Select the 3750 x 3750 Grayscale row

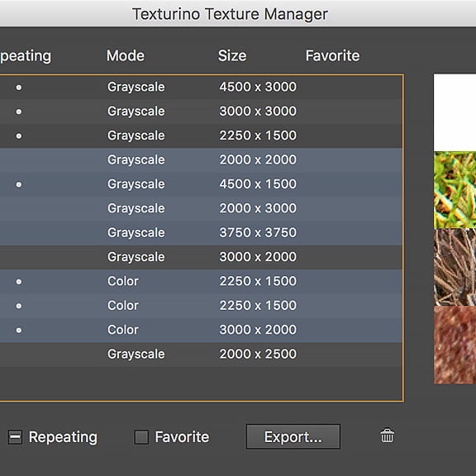(201, 233)
